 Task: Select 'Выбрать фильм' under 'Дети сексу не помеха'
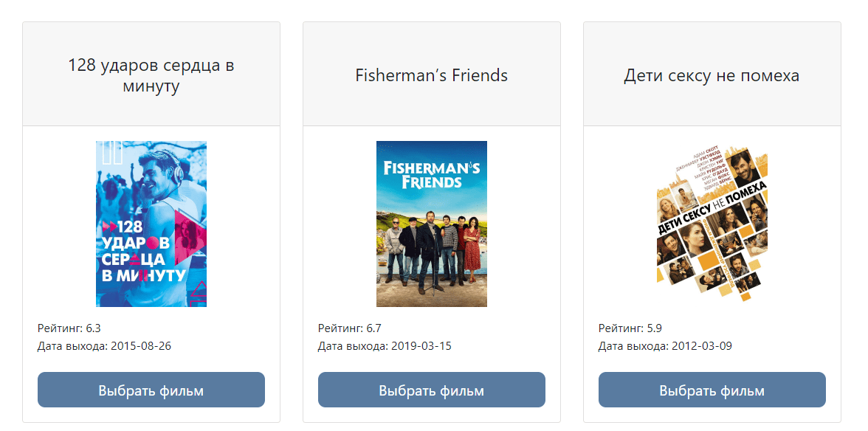[x=711, y=389]
